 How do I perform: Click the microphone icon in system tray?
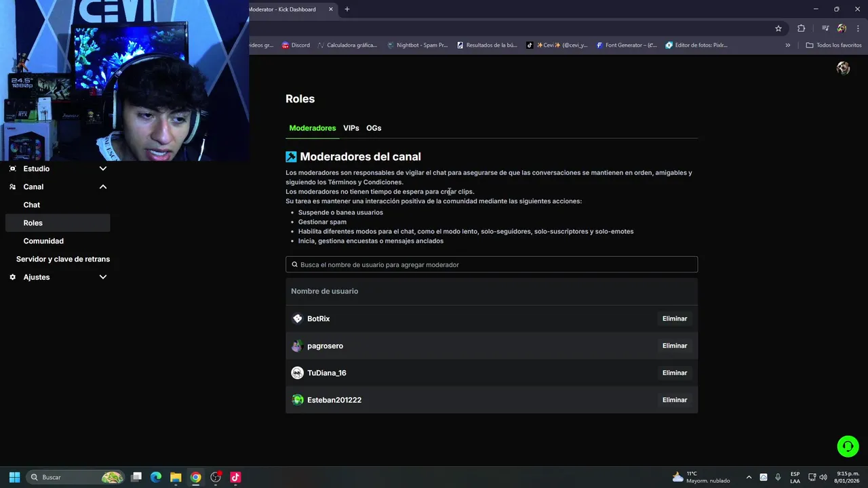(x=778, y=477)
